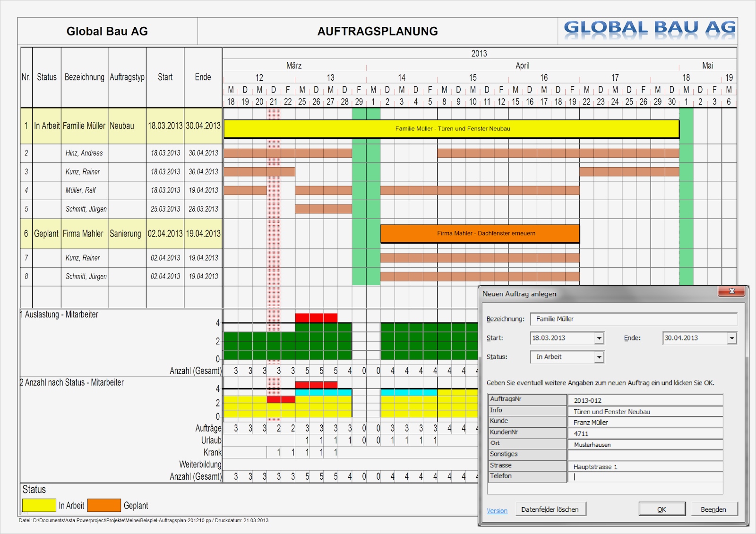Click the Schmitt, Jürgen bar in week 13
The image size is (756, 534).
pos(323,209)
